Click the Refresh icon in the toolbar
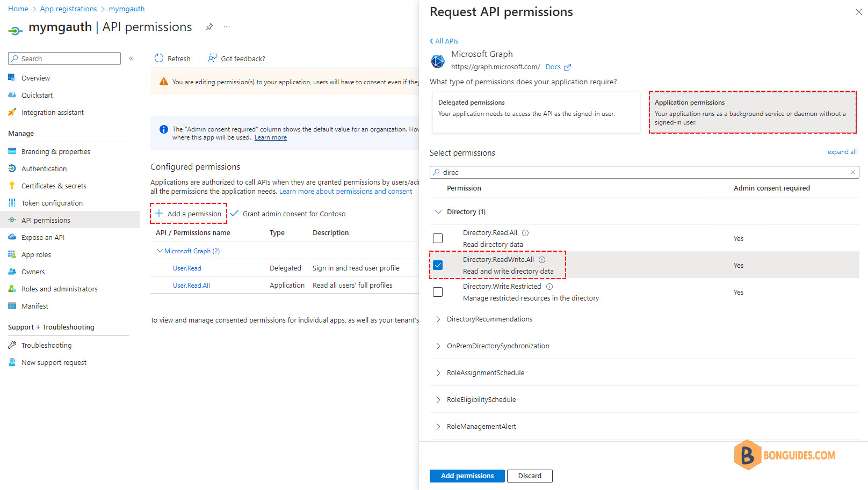Screen dimensions: 868x490 159,58
